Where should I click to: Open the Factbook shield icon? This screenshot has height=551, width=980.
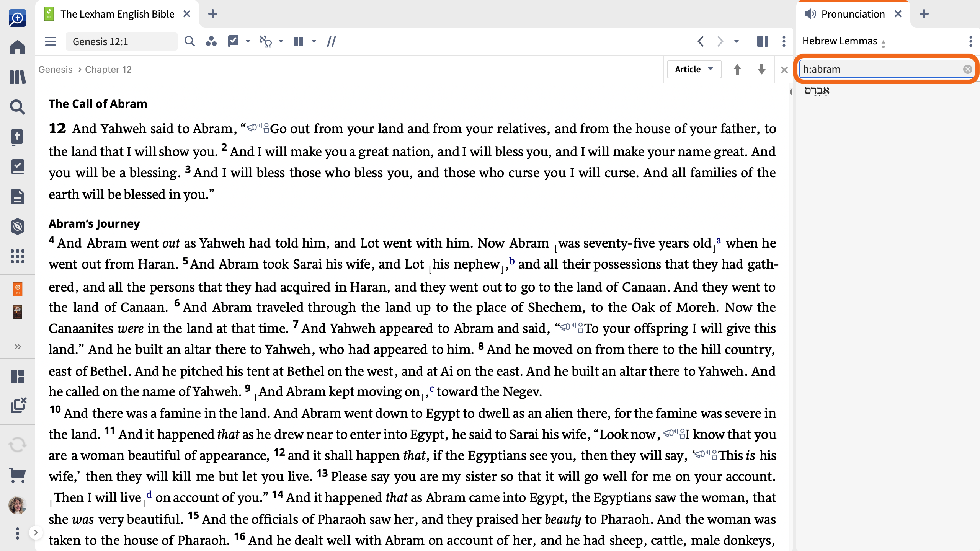point(18,227)
